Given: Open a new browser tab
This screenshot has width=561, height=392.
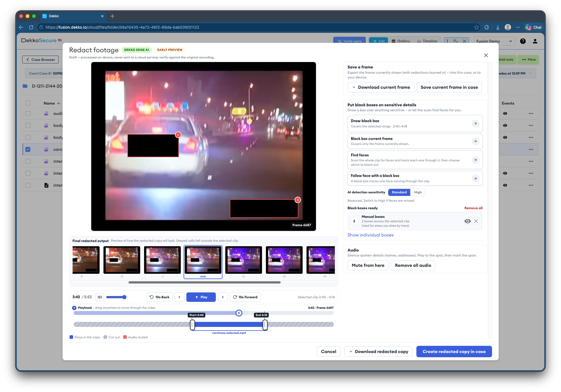Looking at the screenshot, I should click(112, 16).
